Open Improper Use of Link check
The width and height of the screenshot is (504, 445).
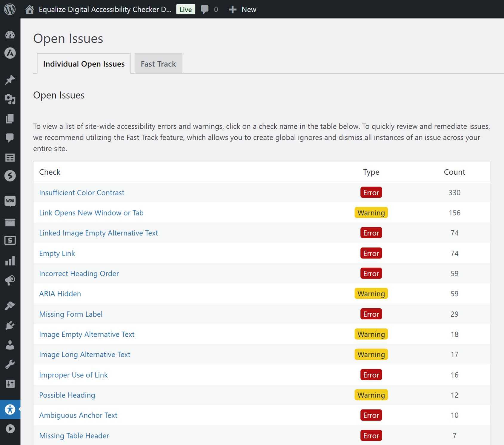73,375
